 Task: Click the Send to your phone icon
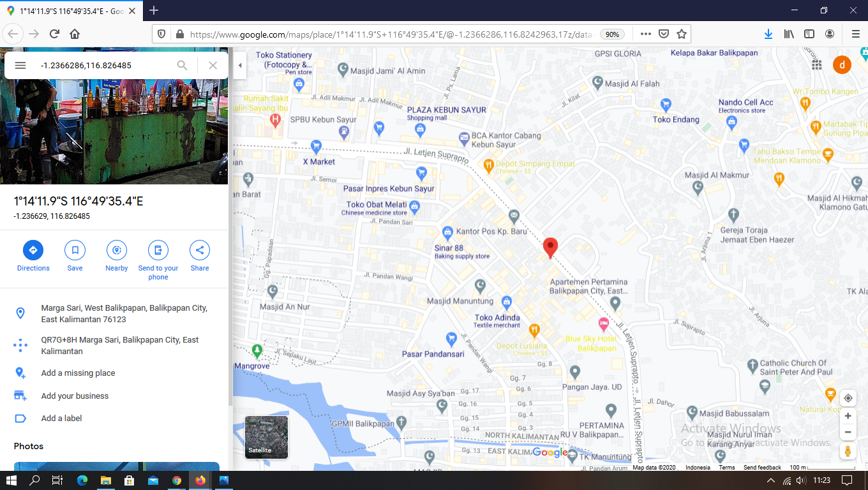coord(158,250)
